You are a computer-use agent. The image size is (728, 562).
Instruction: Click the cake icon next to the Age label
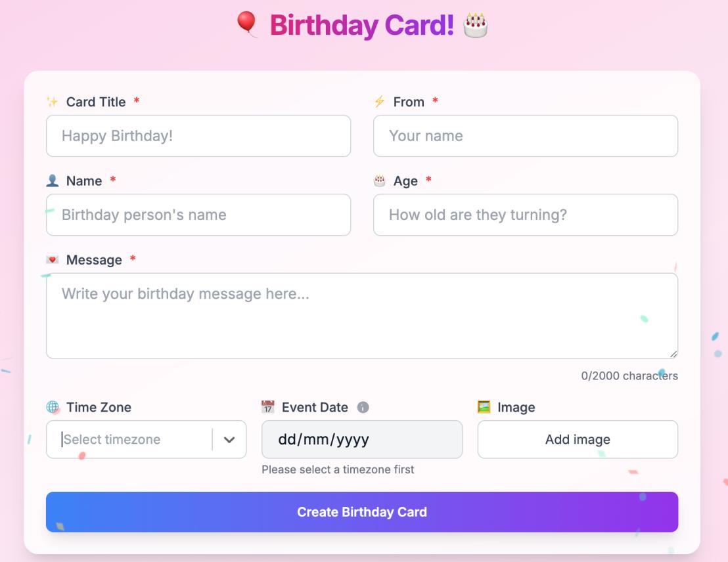click(381, 181)
